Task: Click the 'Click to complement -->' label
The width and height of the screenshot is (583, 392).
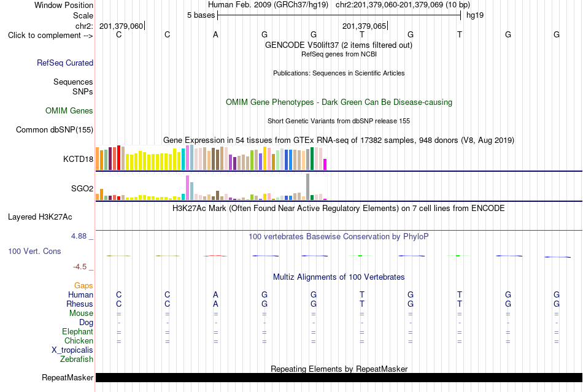Action: coord(50,36)
